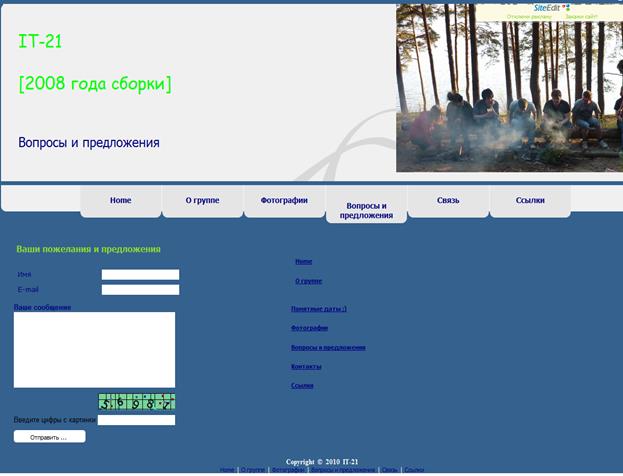Open the 'О группе' navigation tab
623x476 pixels.
click(202, 200)
